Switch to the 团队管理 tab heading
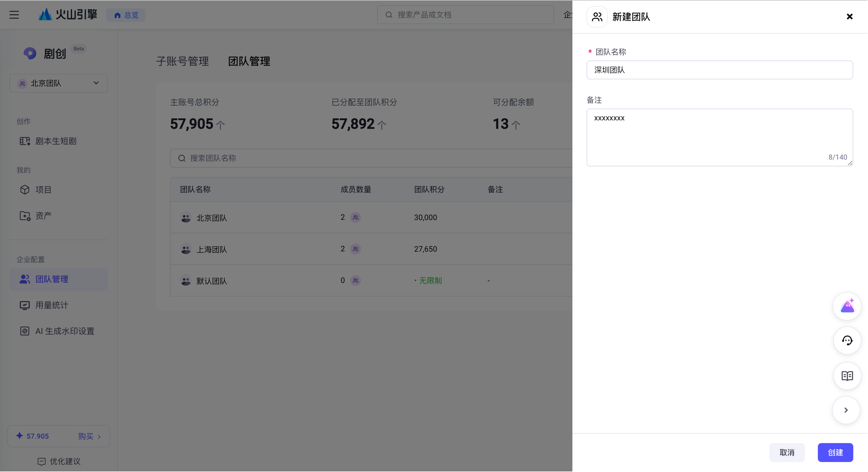This screenshot has width=868, height=472. (249, 61)
